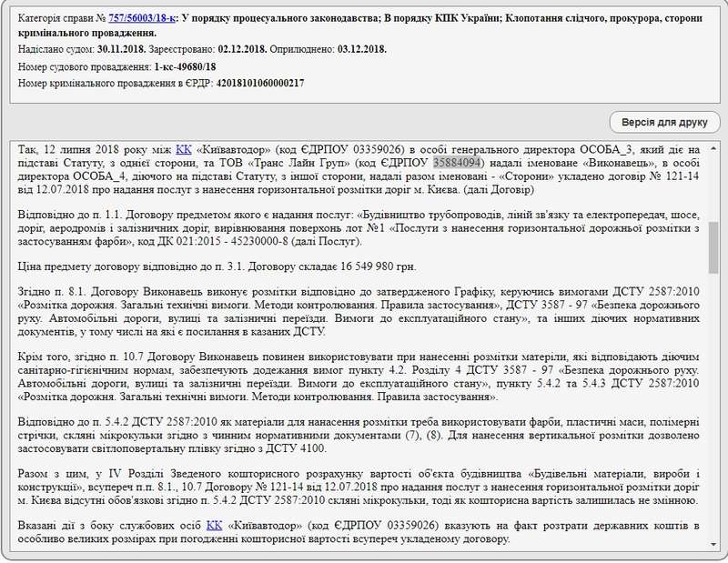
Task: Click the scroll down arrow of the text pane
Action: tap(713, 545)
